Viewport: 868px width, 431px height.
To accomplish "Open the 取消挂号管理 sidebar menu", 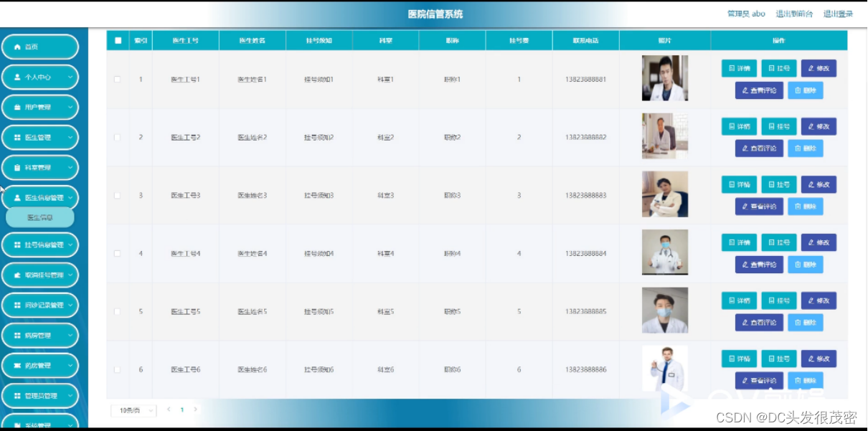I will (40, 275).
